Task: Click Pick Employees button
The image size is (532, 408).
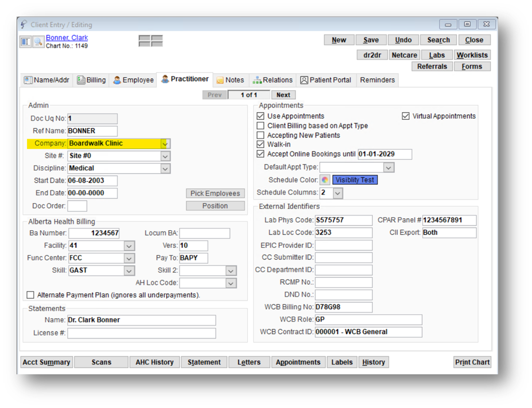Action: 215,193
